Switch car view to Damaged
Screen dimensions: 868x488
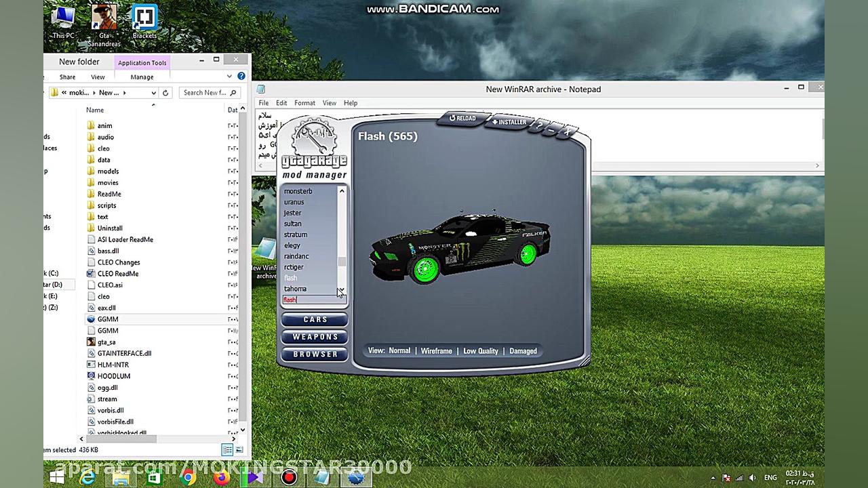click(x=523, y=351)
